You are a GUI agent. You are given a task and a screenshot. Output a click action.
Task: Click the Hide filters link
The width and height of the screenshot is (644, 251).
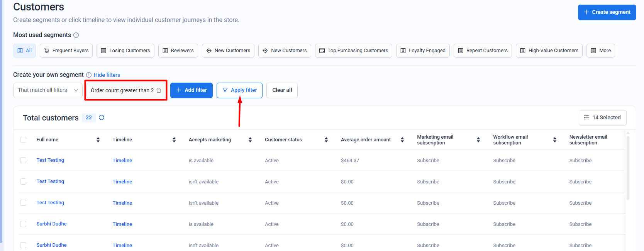(107, 75)
